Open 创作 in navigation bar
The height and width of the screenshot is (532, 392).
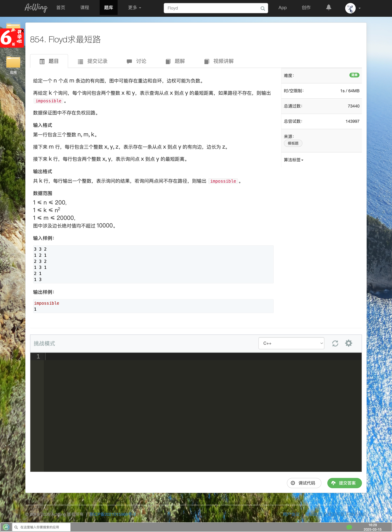306,8
